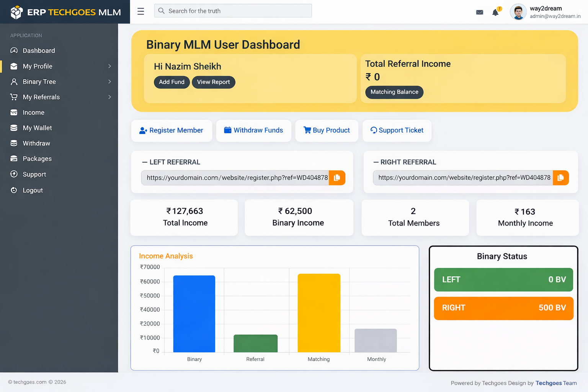Select the Withdraw menu item

(x=34, y=143)
